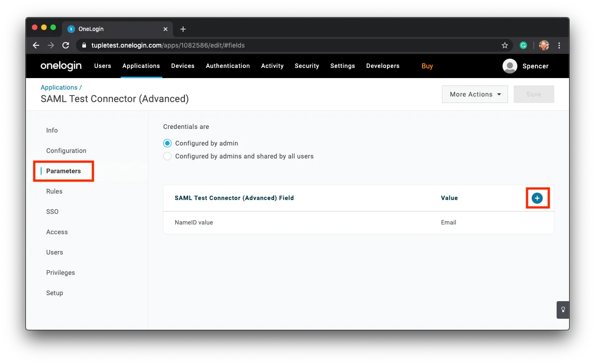The width and height of the screenshot is (595, 364).
Task: Choose Configured by admins and shared by all users
Action: [x=167, y=156]
